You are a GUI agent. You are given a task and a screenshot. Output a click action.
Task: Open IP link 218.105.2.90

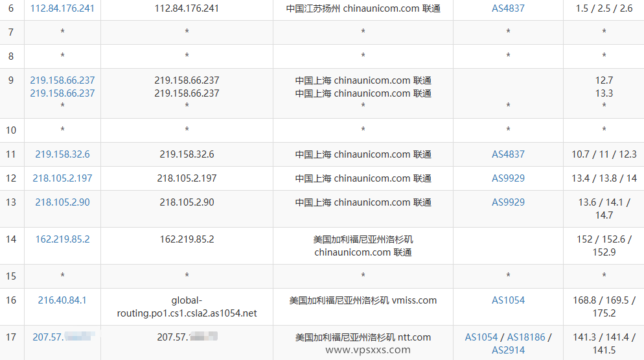click(62, 202)
